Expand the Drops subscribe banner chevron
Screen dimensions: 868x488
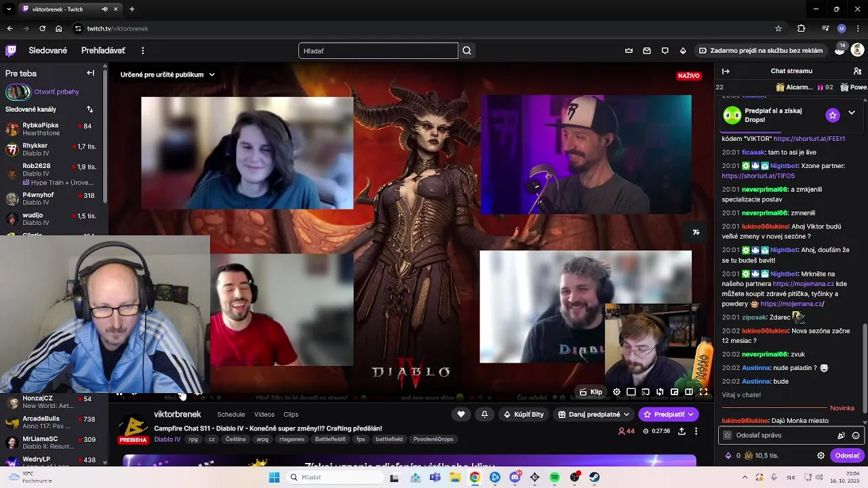coord(852,113)
